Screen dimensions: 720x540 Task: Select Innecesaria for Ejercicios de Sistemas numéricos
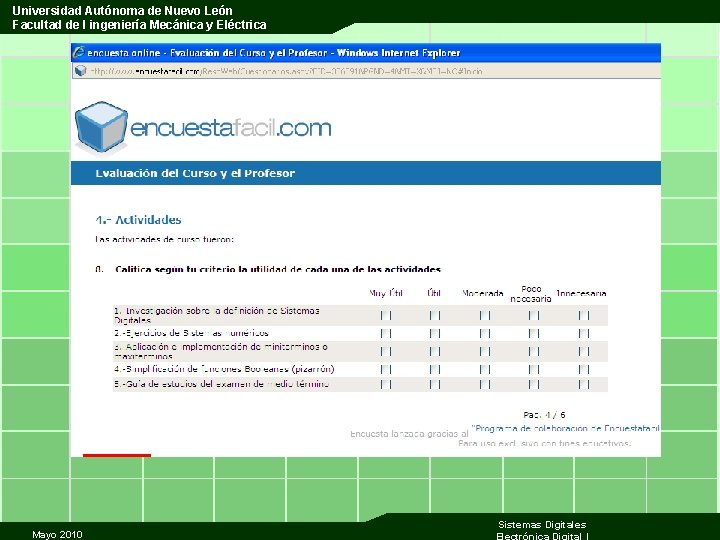point(584,333)
